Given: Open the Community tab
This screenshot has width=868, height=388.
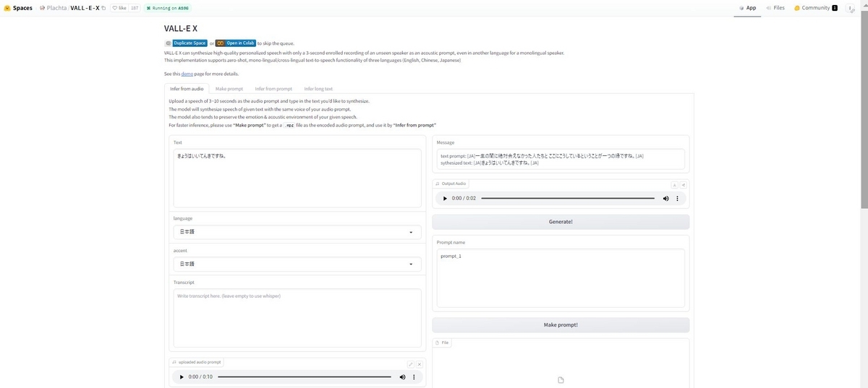Looking at the screenshot, I should tap(815, 8).
